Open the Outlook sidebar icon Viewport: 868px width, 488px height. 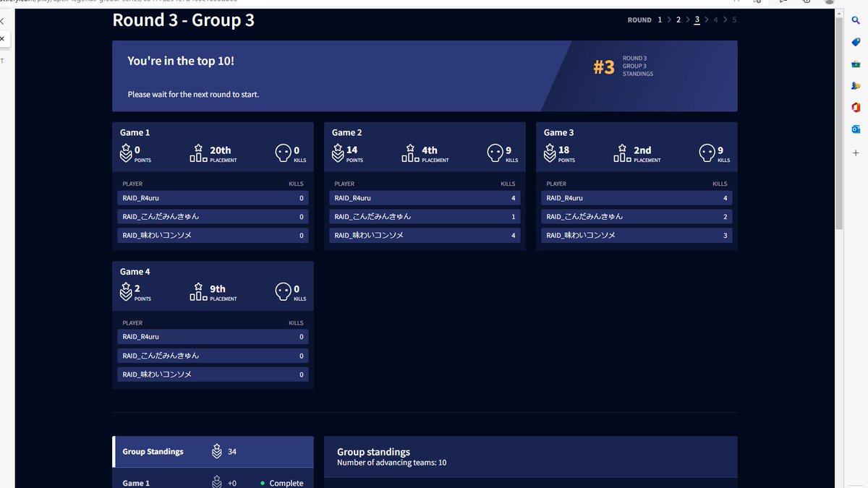856,129
